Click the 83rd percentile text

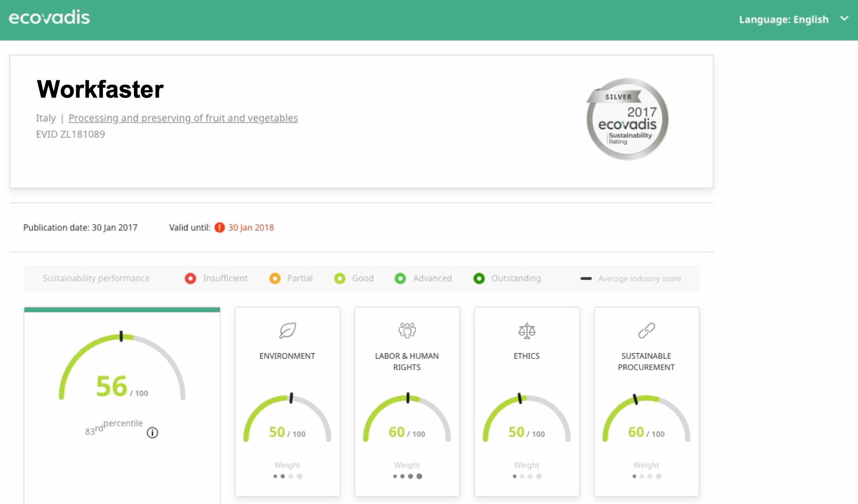[x=114, y=427]
